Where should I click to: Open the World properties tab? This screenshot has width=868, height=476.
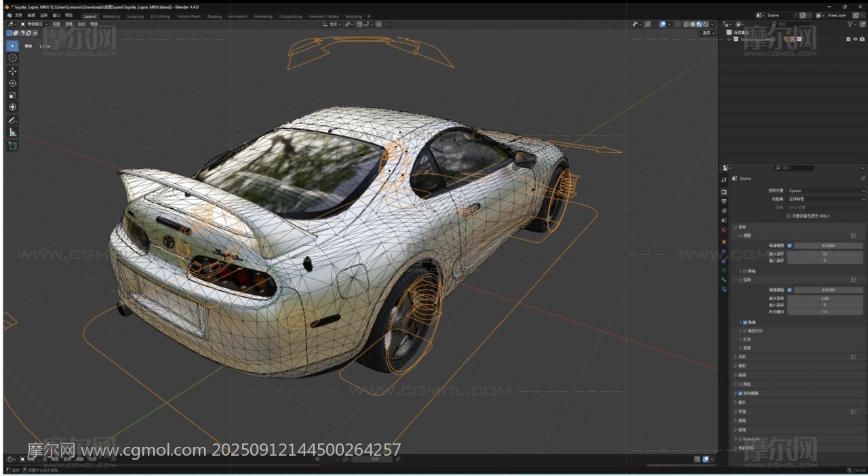pos(724,230)
